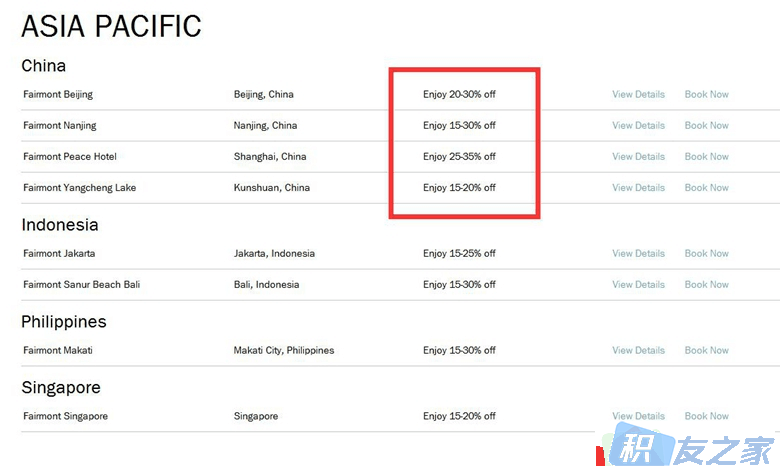The height and width of the screenshot is (471, 780).
Task: Click the China section heading
Action: coord(43,66)
